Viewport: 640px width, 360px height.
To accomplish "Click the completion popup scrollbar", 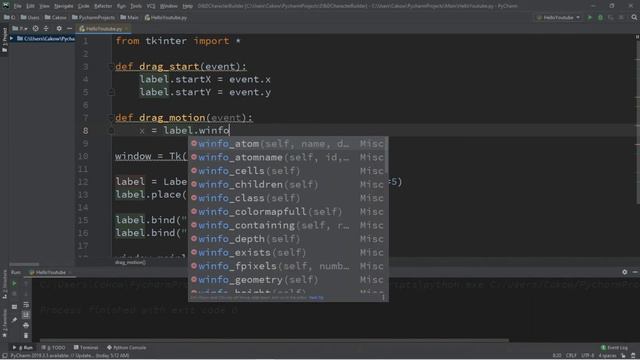I will [387, 155].
